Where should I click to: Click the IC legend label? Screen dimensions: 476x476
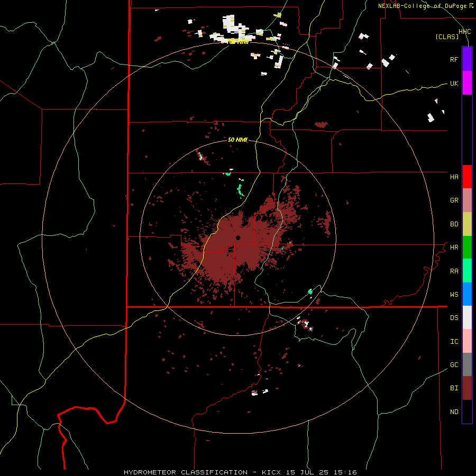pos(454,342)
